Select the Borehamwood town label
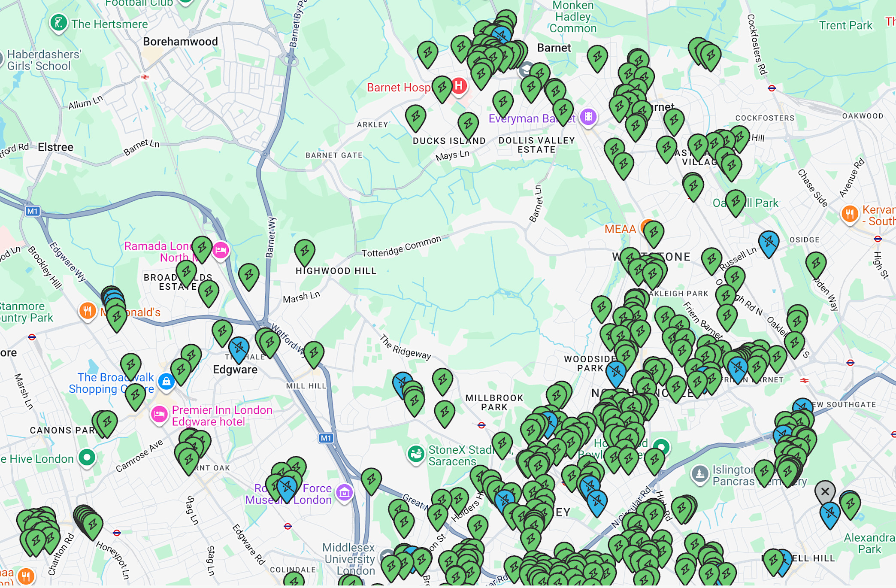Screen dimensions: 896x588 point(180,42)
